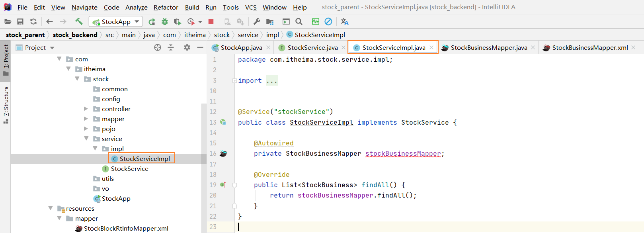Open the Analyze menu
Image resolution: width=644 pixels, height=233 pixels.
pos(137,7)
